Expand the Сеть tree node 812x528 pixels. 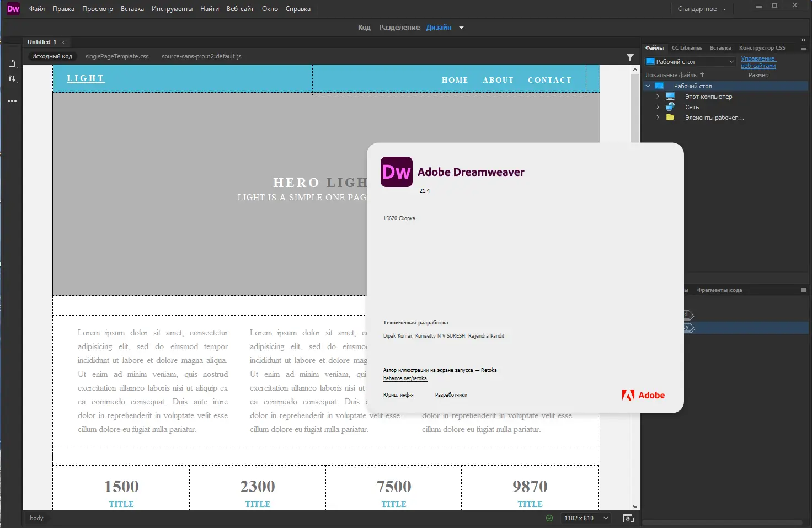click(x=658, y=107)
